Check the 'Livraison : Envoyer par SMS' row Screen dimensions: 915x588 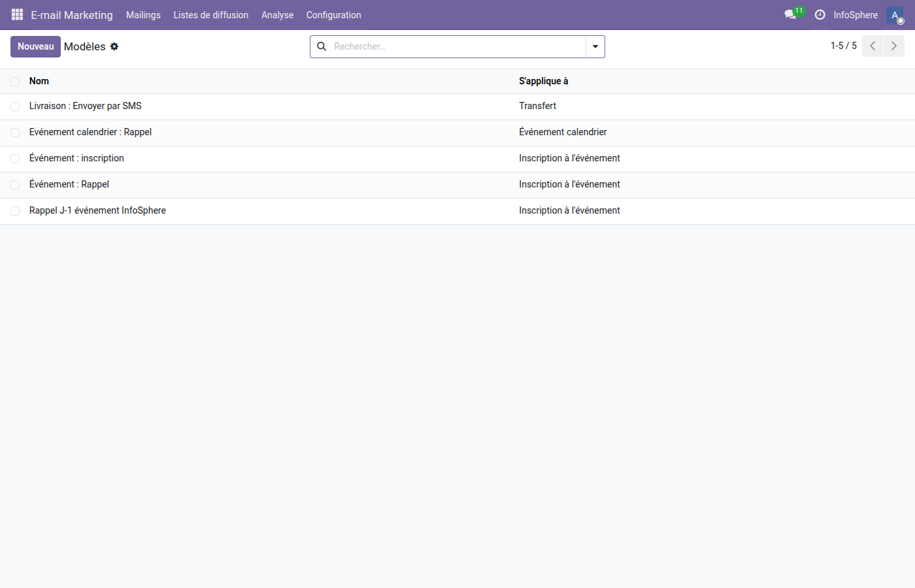coord(14,106)
